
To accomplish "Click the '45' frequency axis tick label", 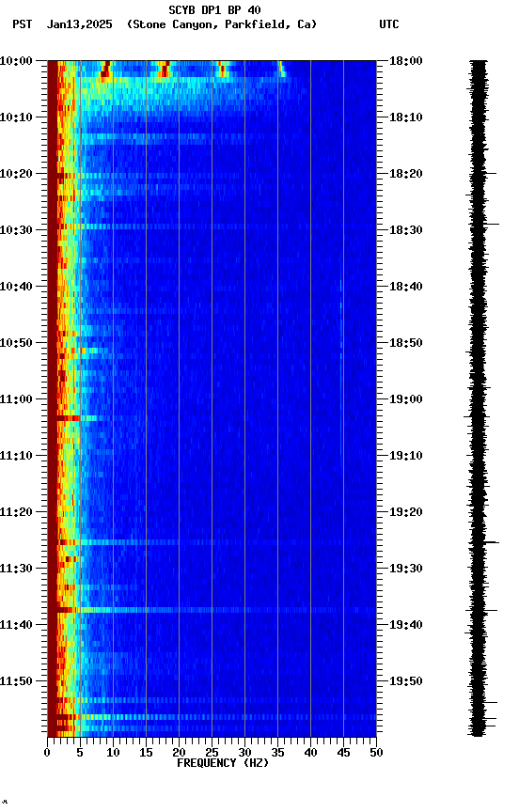I will click(343, 753).
